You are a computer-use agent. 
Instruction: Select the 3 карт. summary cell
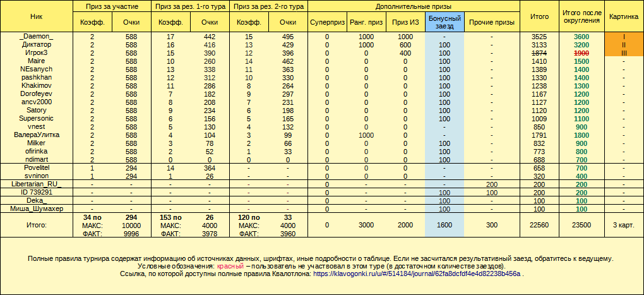click(x=624, y=225)
